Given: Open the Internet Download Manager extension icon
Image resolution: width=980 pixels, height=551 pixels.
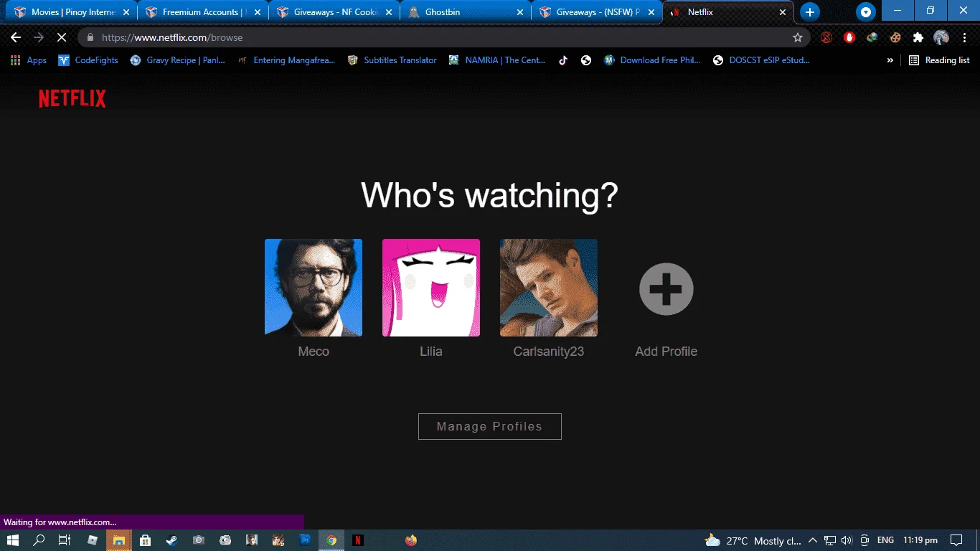Looking at the screenshot, I should 872,37.
